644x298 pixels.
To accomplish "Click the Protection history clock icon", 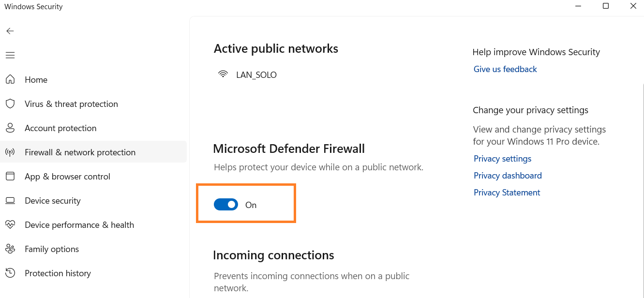I will [10, 273].
